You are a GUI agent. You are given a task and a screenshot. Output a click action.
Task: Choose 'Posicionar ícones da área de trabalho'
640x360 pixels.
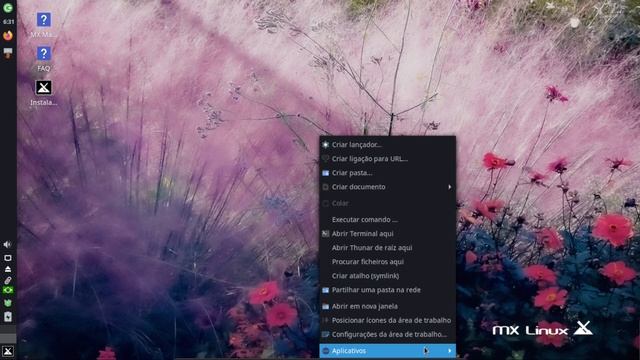pos(387,320)
